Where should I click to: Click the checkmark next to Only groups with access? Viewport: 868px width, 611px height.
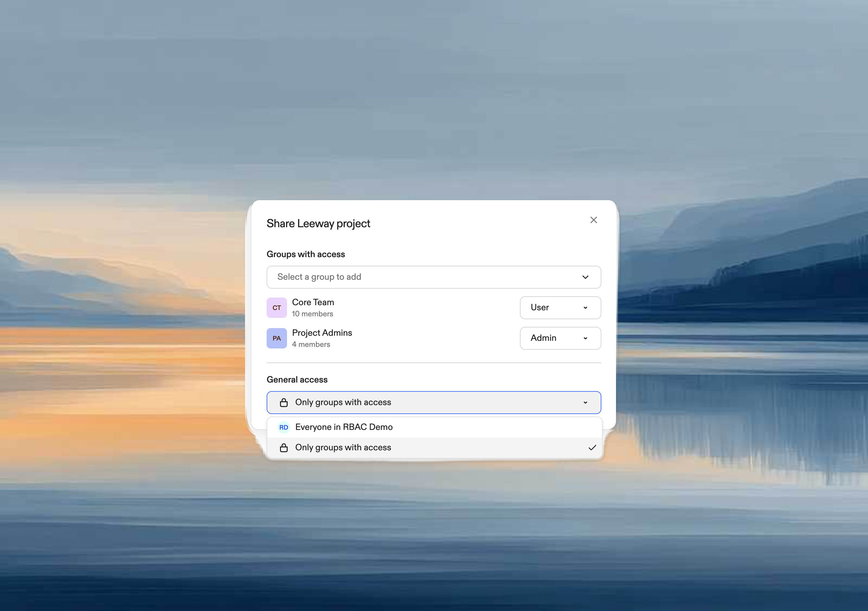pos(592,447)
